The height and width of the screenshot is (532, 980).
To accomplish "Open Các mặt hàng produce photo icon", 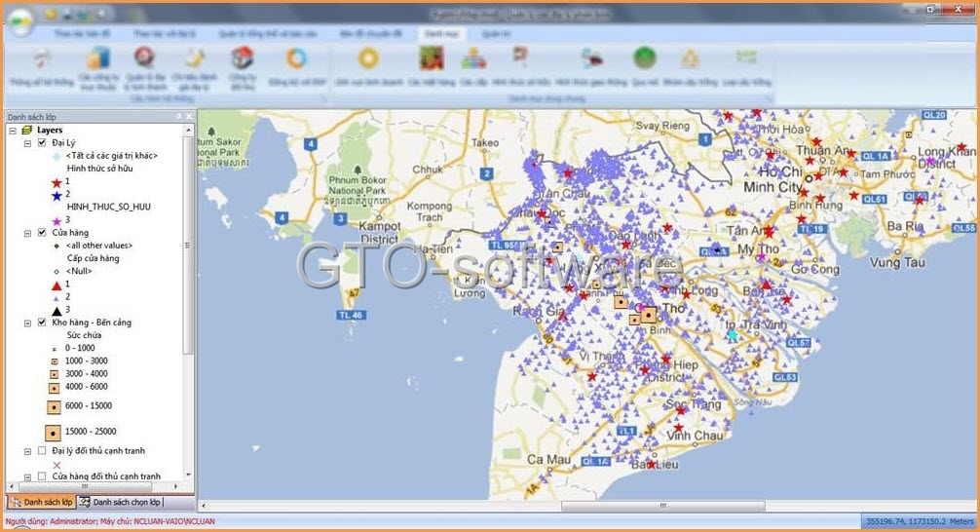I will click(x=432, y=58).
